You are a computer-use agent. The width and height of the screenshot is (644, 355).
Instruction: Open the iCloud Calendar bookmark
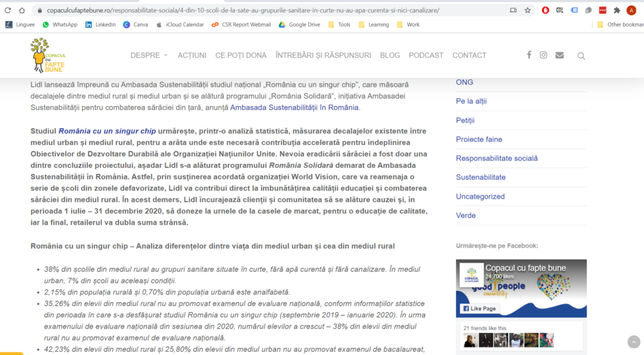pos(180,25)
